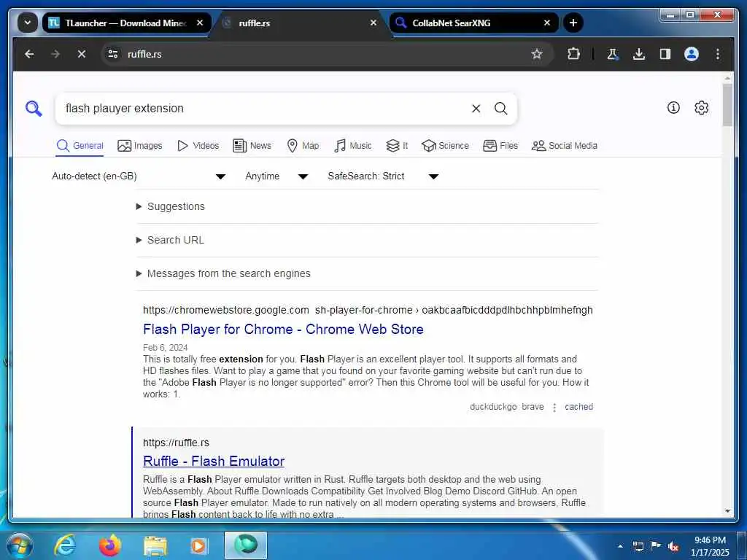Open Chrome three-dot menu

click(x=718, y=54)
